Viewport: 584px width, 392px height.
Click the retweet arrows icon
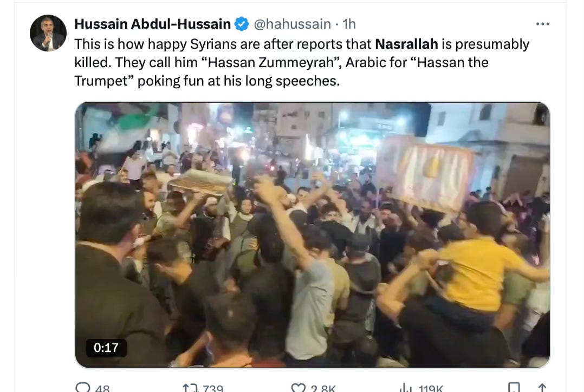click(190, 388)
